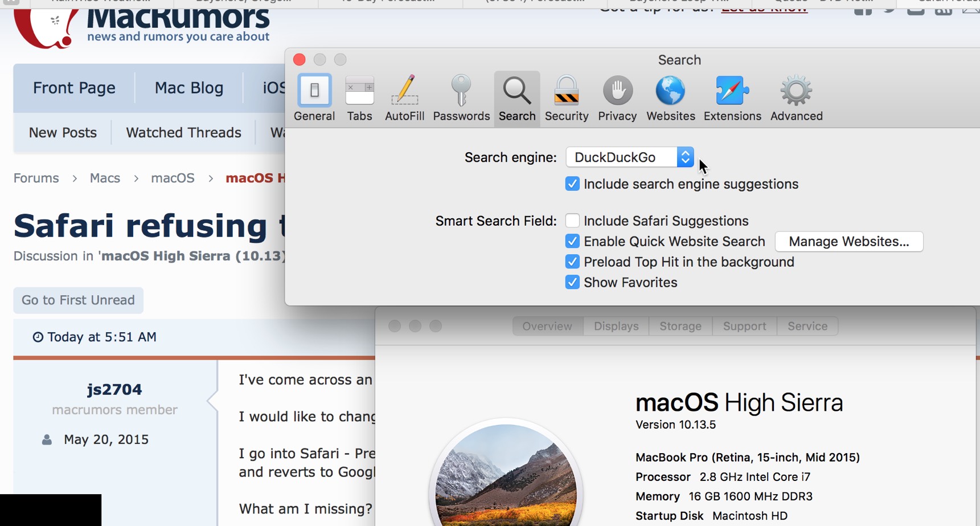The width and height of the screenshot is (980, 526).
Task: Open the General preferences pane
Action: (x=314, y=99)
